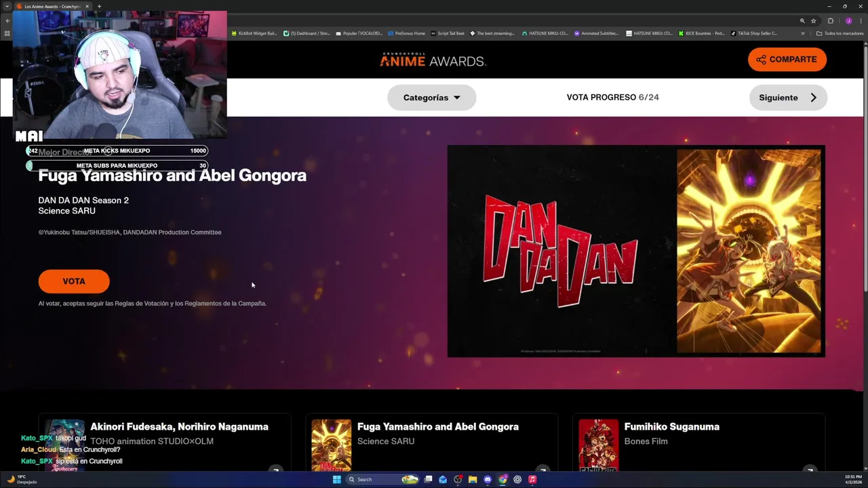Open the Script Tail Beat bookmark
The image size is (868, 488).
448,33
